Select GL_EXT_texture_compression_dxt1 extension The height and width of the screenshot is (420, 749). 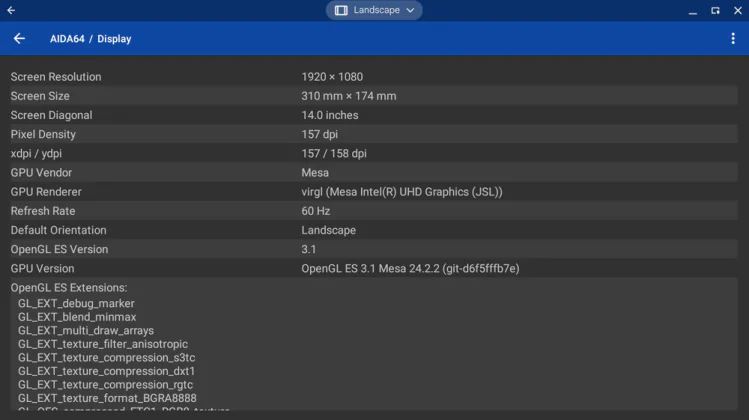pyautogui.click(x=107, y=371)
